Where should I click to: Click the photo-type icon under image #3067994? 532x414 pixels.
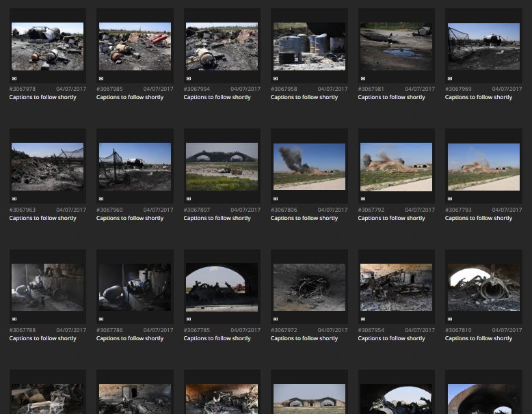pyautogui.click(x=189, y=79)
